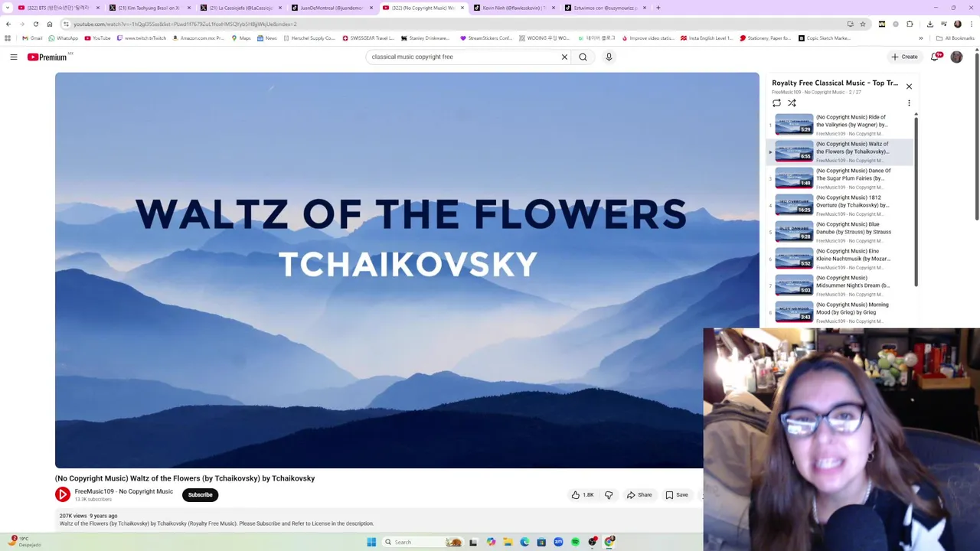Screen dimensions: 980x551
Task: Open the Windows Start menu
Action: [x=371, y=542]
